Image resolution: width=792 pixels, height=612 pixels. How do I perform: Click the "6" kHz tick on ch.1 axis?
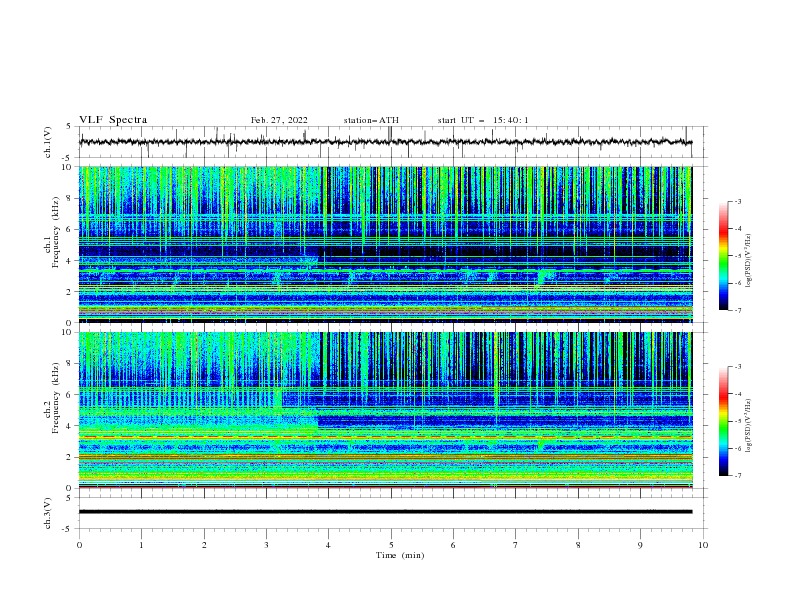71,229
